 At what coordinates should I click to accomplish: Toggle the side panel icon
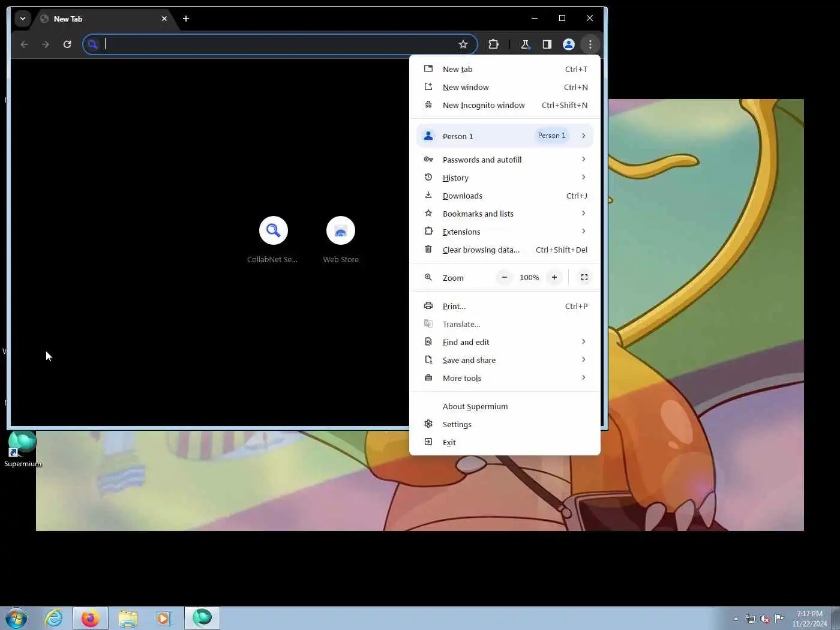547,44
